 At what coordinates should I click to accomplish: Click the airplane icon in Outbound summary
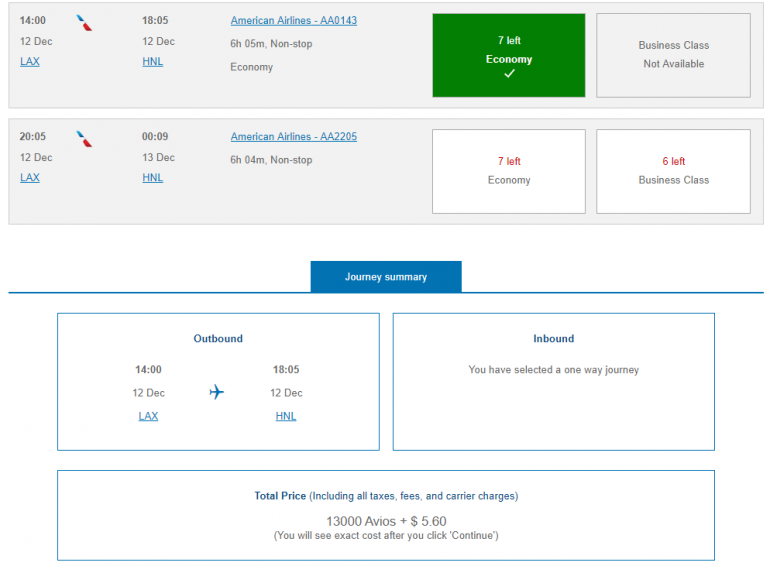pos(217,392)
